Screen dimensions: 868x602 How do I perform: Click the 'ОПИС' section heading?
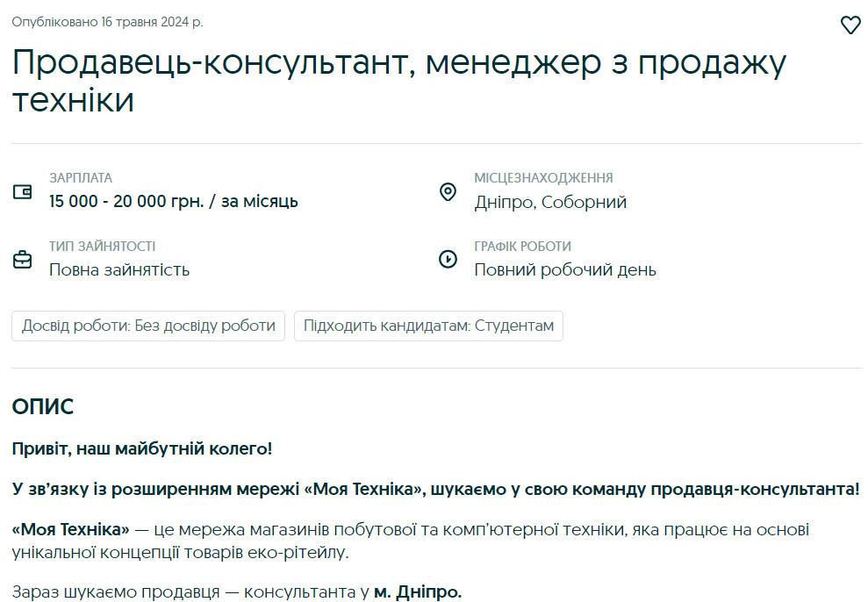point(43,407)
